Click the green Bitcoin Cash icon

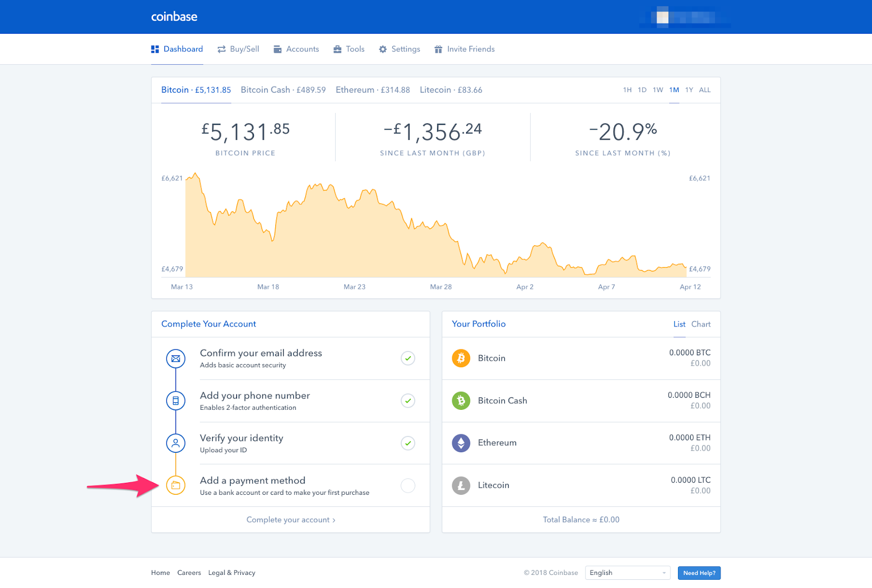click(461, 401)
